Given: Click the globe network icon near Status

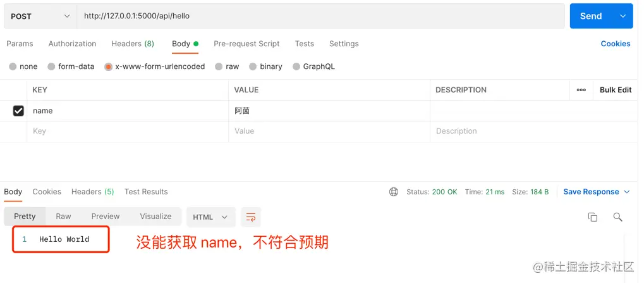Looking at the screenshot, I should point(394,192).
